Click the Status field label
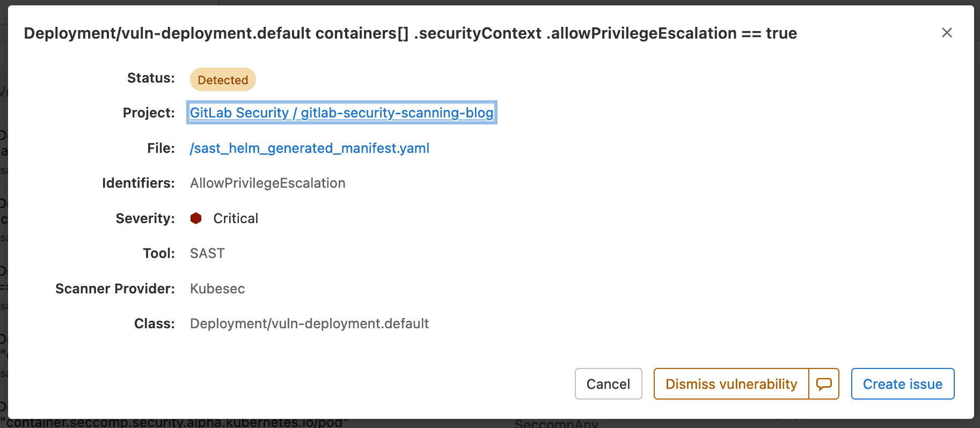 (x=151, y=78)
